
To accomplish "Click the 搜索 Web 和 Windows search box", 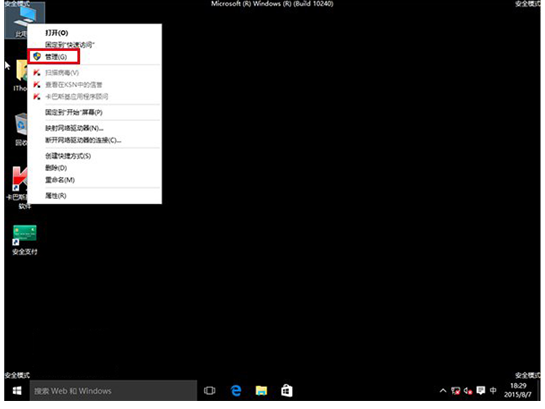I will click(x=113, y=391).
